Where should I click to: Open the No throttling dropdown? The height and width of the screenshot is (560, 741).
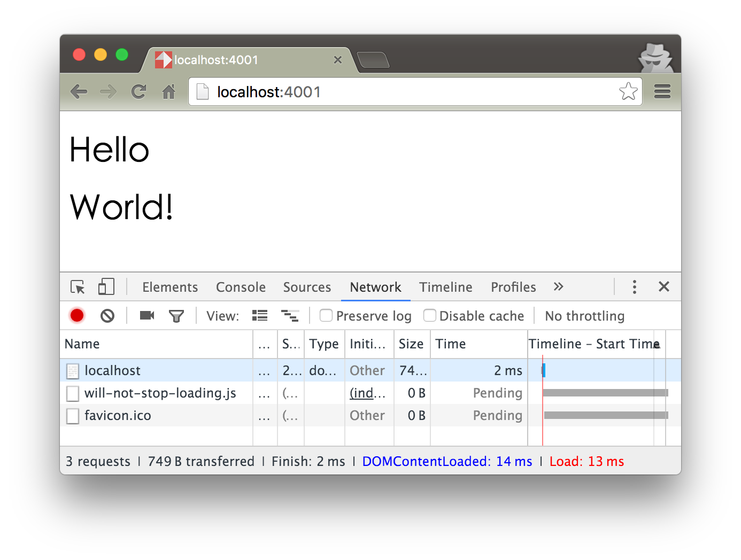click(584, 316)
